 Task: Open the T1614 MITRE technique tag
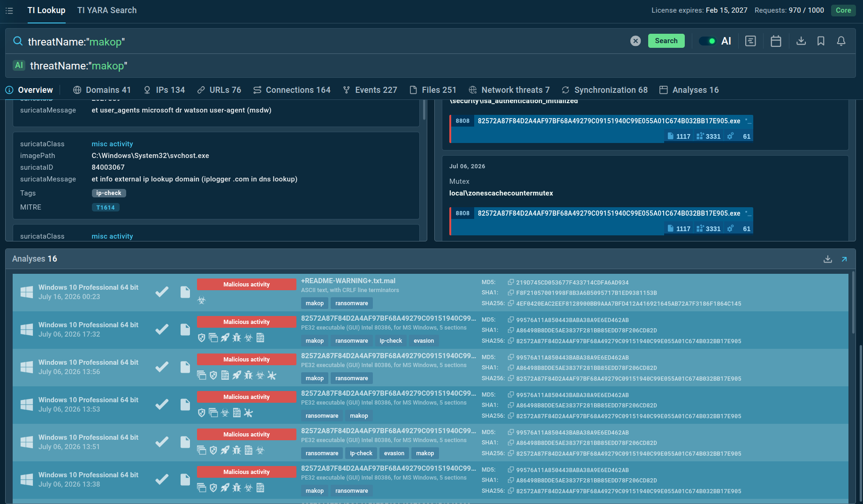click(x=106, y=207)
